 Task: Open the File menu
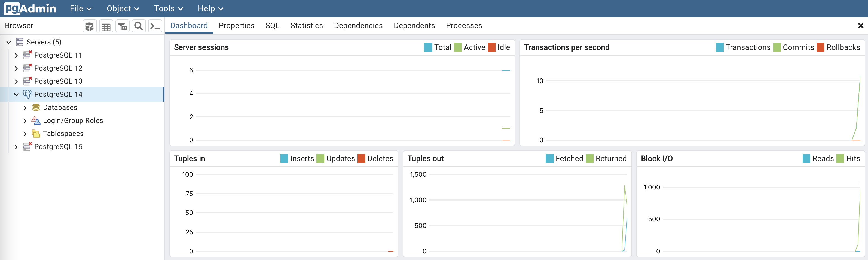coord(81,9)
